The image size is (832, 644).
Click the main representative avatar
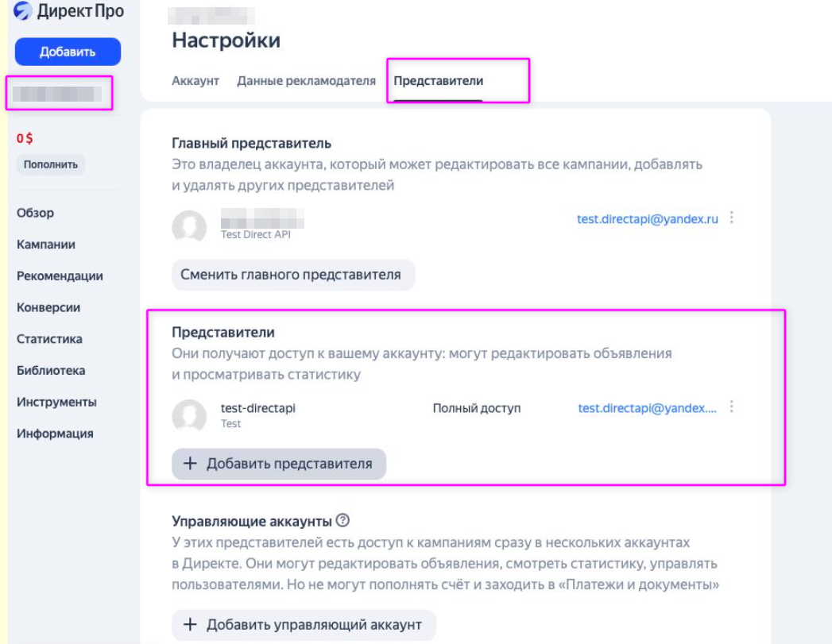point(189,227)
